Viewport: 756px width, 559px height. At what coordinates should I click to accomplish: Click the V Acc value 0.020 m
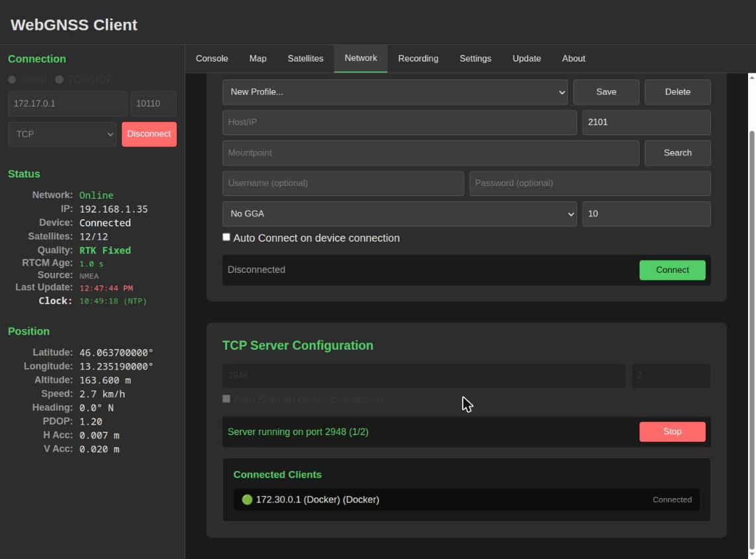pos(99,449)
